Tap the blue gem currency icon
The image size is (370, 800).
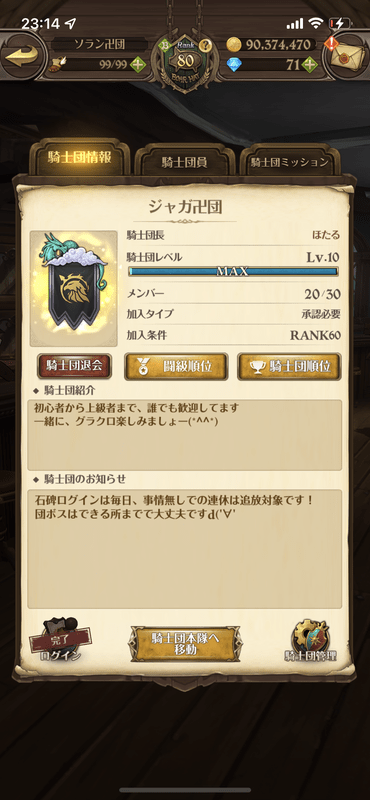click(x=234, y=65)
